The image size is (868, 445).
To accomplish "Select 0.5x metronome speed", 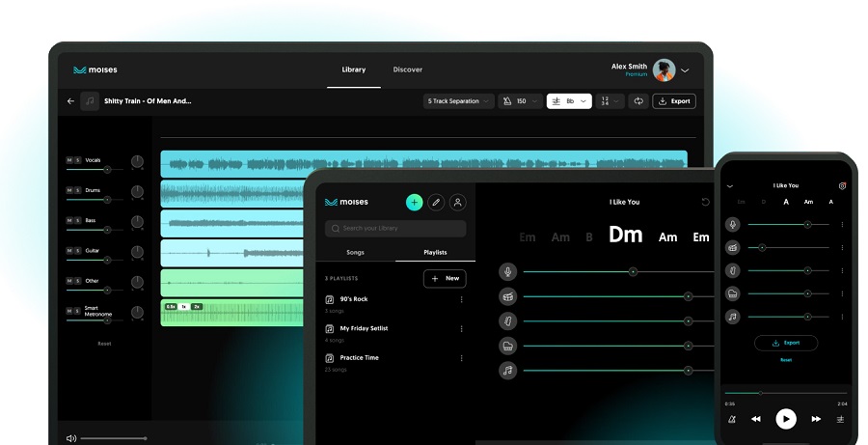I will coord(171,306).
